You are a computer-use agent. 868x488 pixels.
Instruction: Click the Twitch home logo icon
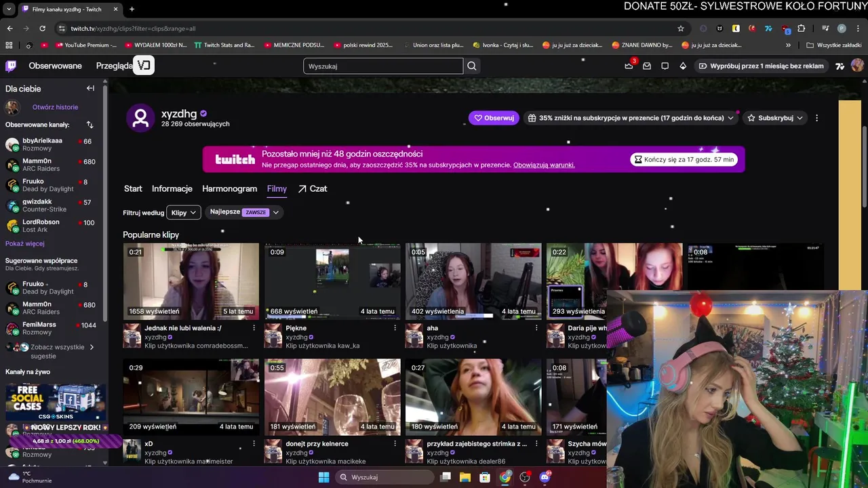[x=11, y=66]
